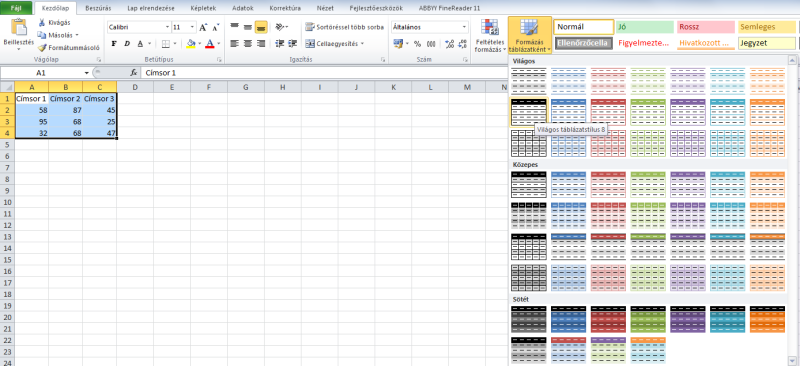Click Sortöréssel több sorba button
Screen dimensions: 800x366
[x=344, y=27]
